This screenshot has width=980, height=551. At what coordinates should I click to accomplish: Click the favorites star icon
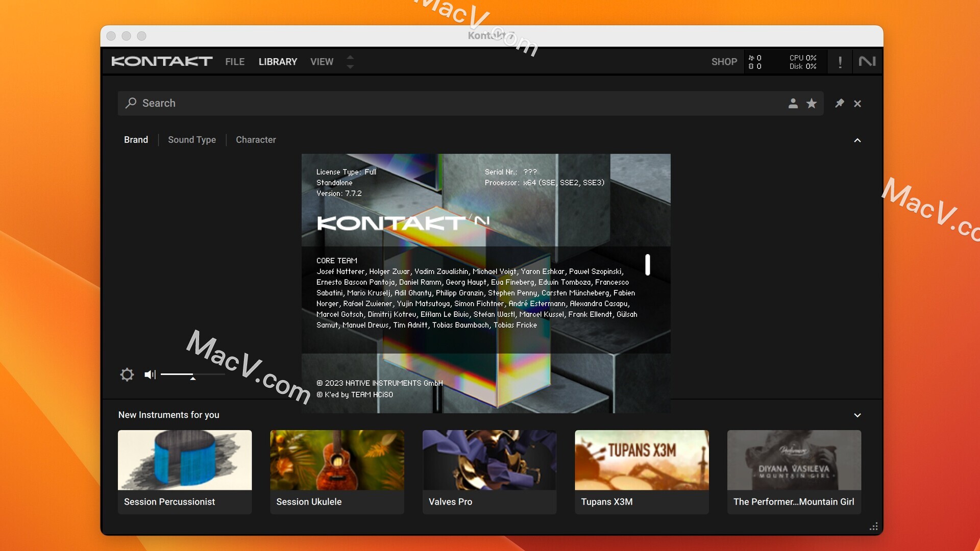[812, 103]
